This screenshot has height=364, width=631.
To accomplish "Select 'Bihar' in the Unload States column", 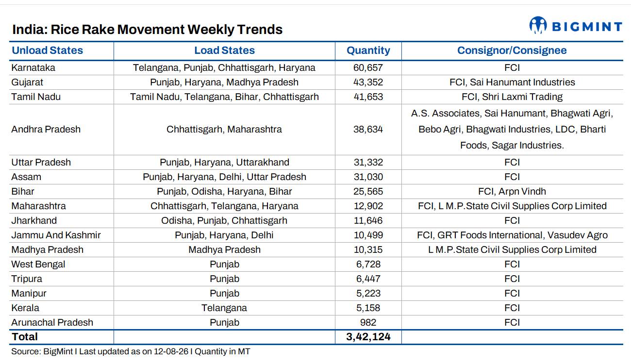I will pyautogui.click(x=23, y=191).
